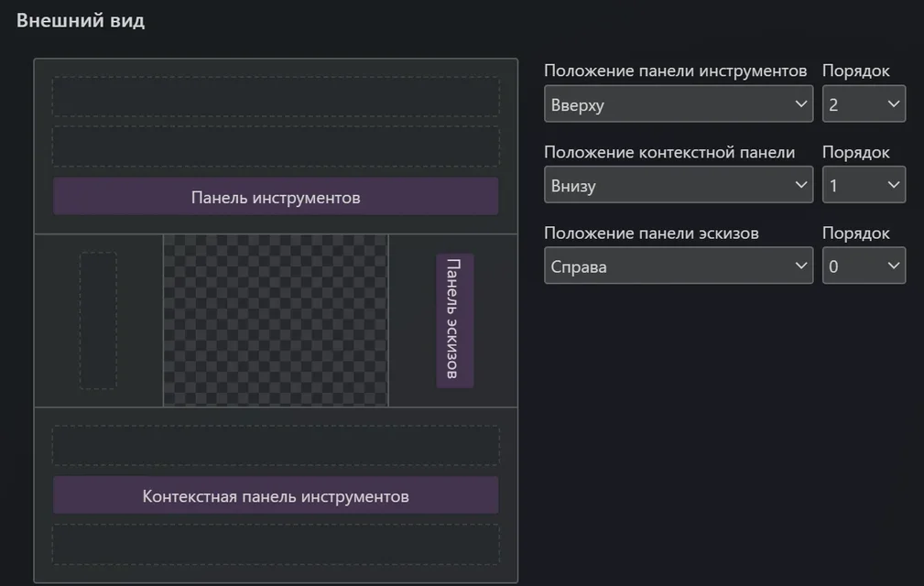Image resolution: width=924 pixels, height=586 pixels.
Task: Click the empty dashed slot above the context panel block
Action: click(x=276, y=446)
